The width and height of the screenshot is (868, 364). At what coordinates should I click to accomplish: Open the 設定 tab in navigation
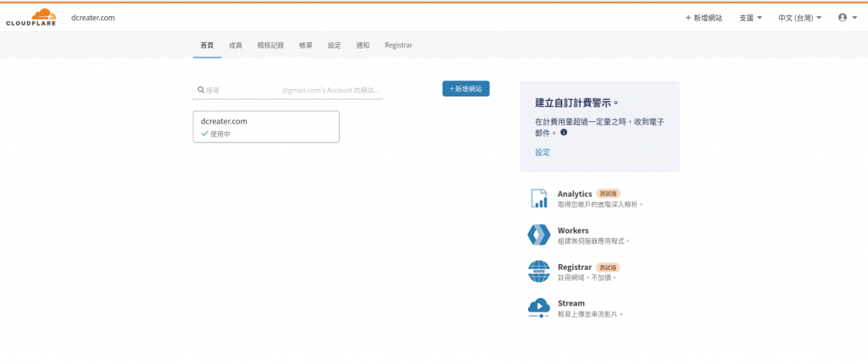[334, 46]
